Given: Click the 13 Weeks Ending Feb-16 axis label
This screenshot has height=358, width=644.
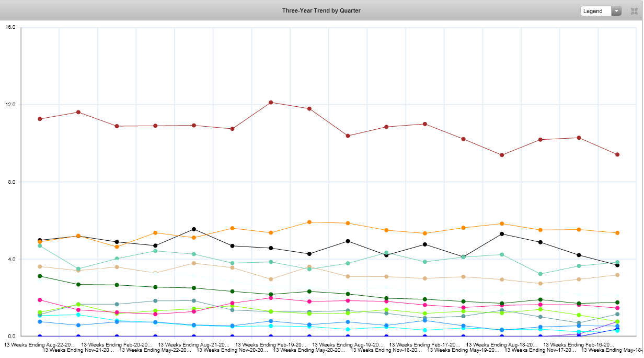Looking at the screenshot, I should point(579,345).
